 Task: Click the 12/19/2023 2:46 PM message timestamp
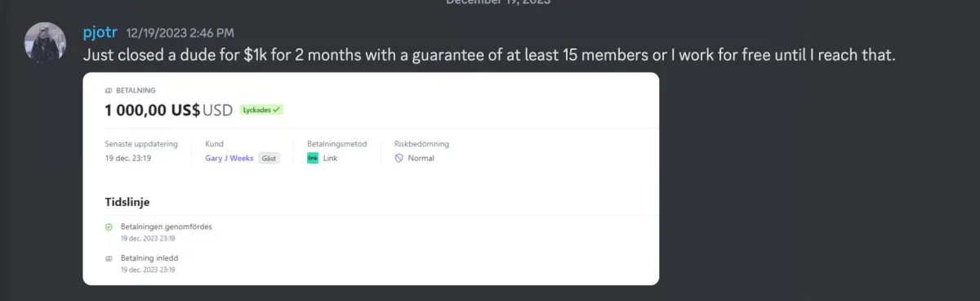(x=180, y=34)
